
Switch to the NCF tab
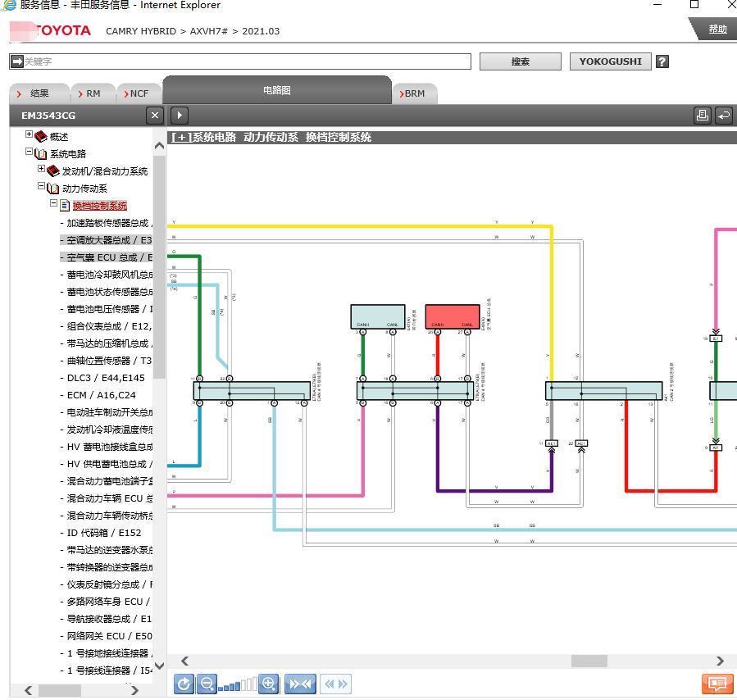tap(139, 93)
